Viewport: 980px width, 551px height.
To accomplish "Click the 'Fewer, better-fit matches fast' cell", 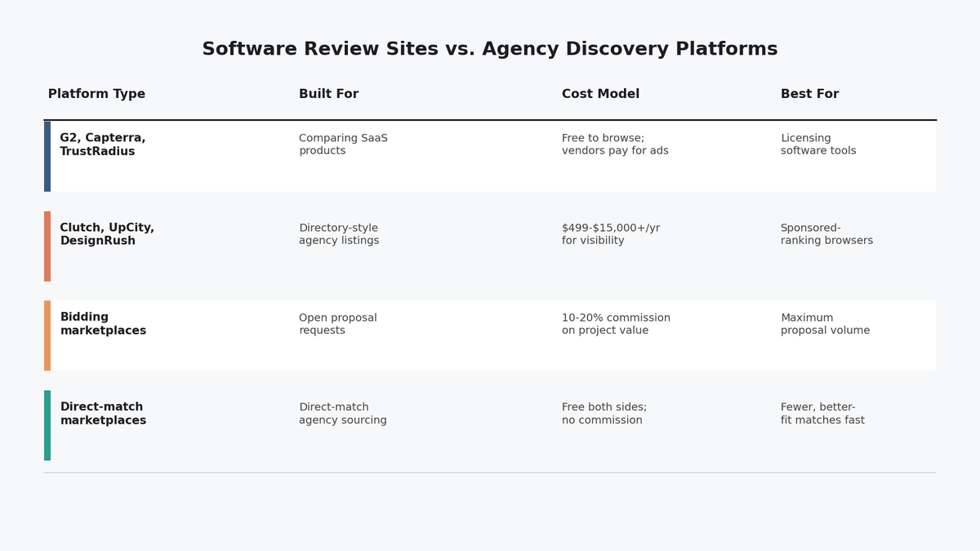I will (x=822, y=414).
